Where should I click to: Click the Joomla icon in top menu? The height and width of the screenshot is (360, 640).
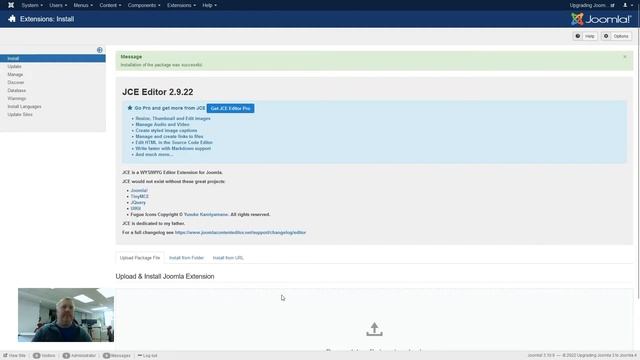(x=11, y=5)
